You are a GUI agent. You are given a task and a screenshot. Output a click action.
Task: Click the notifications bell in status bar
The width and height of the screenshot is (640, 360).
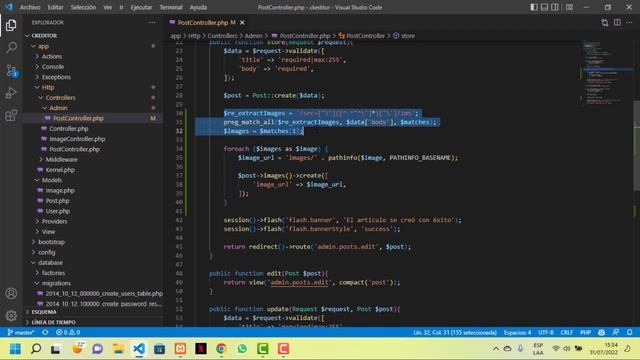[x=629, y=332]
